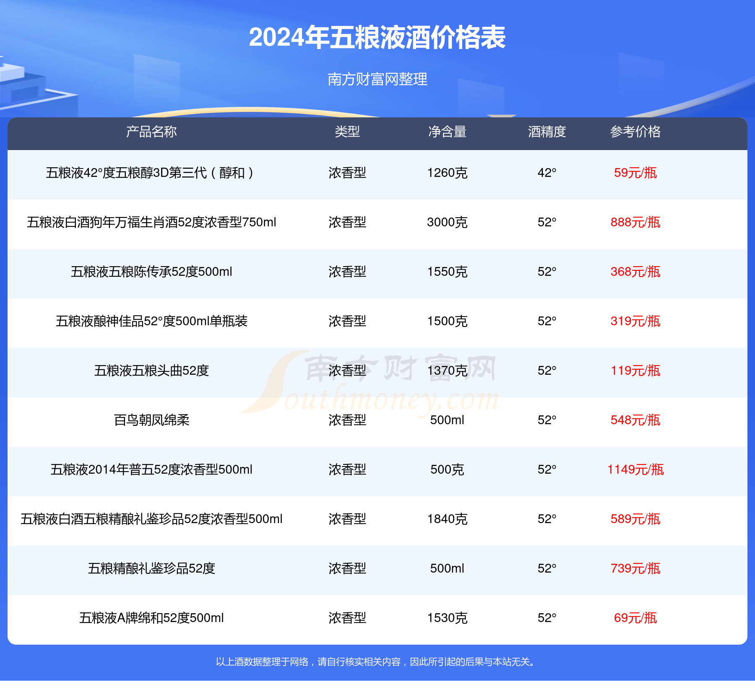Click the 319元/瓶 price
Viewport: 755px width, 700px height.
(x=635, y=321)
